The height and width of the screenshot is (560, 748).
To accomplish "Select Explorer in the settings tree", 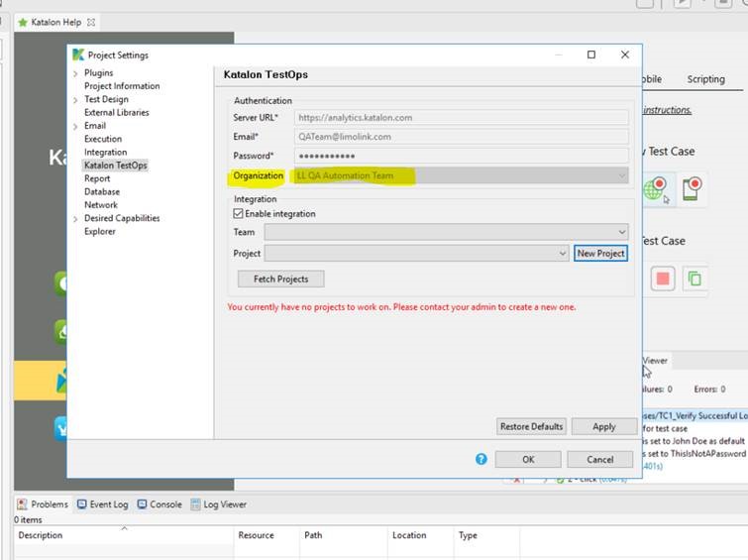I will coord(100,232).
